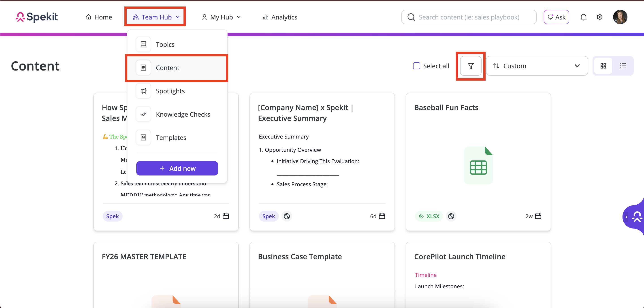Click the Spek tag on 6d card
Image resolution: width=644 pixels, height=308 pixels.
269,216
